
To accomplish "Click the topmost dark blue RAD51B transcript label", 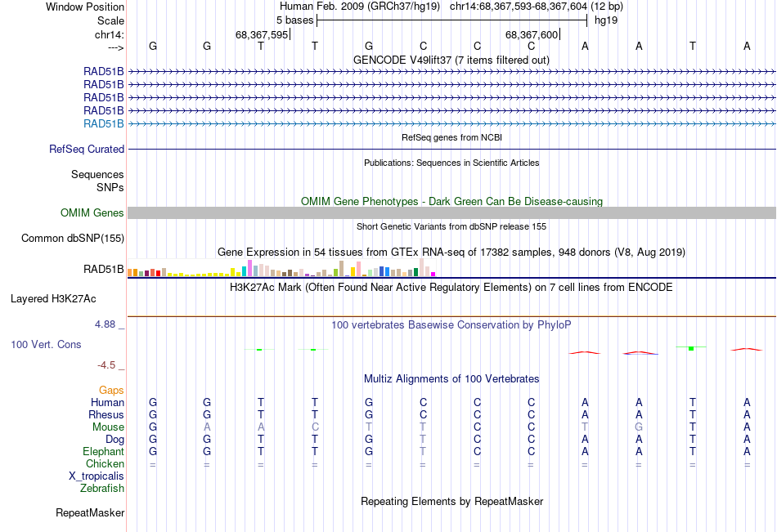I will click(x=104, y=71).
